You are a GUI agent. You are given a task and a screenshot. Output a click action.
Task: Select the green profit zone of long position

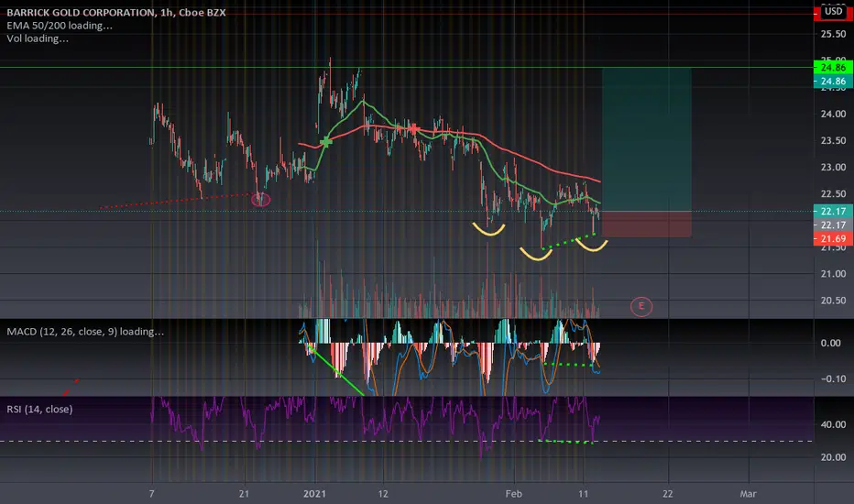tap(647, 139)
